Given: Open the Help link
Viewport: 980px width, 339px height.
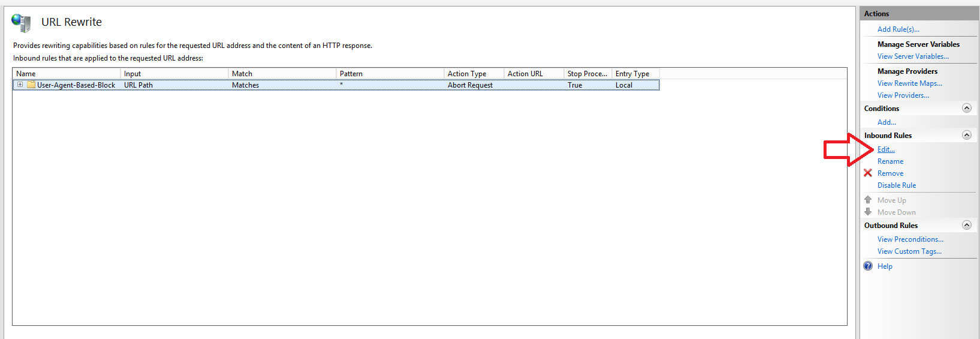Looking at the screenshot, I should [x=885, y=266].
